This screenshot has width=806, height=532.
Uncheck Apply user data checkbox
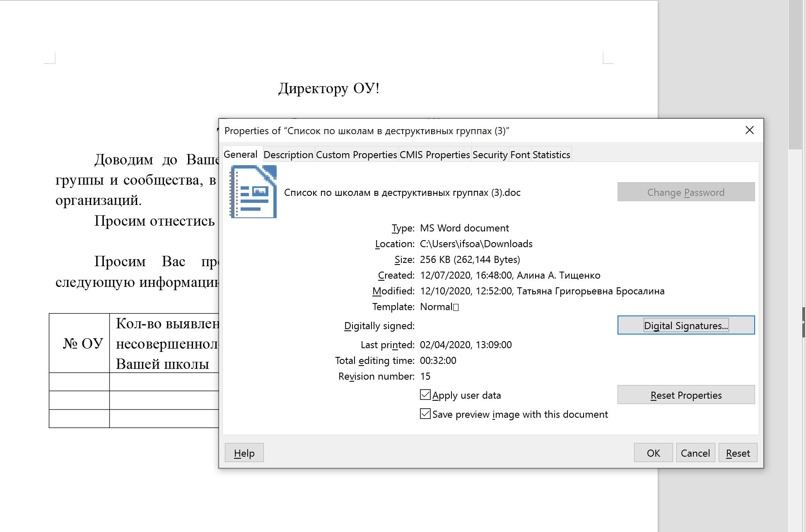point(425,395)
